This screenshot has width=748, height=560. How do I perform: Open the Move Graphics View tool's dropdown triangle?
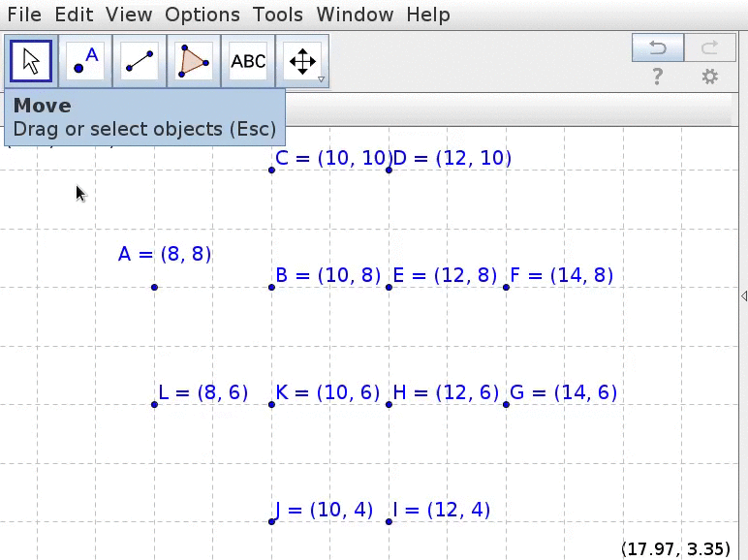tap(321, 79)
